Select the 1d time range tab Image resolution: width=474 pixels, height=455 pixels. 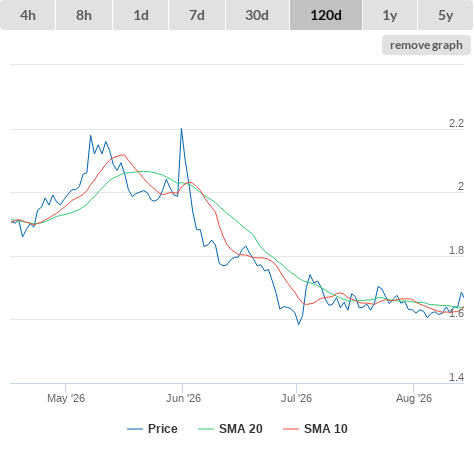click(141, 15)
